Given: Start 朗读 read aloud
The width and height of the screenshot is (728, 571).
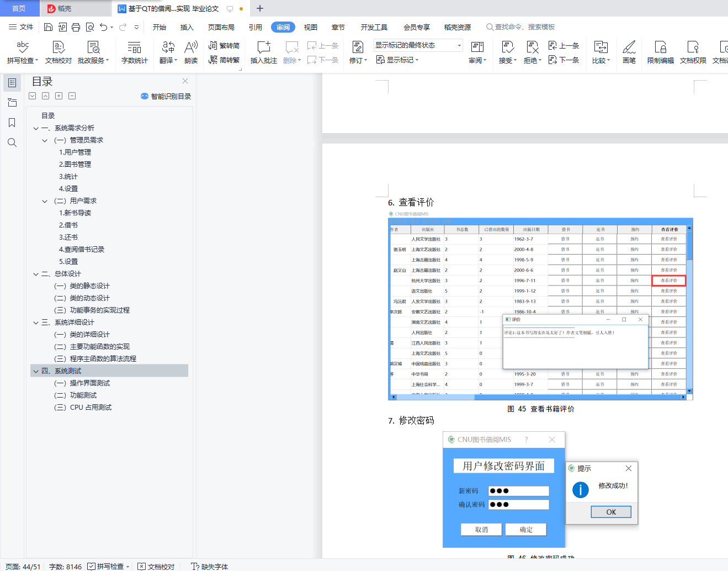Looking at the screenshot, I should (191, 52).
